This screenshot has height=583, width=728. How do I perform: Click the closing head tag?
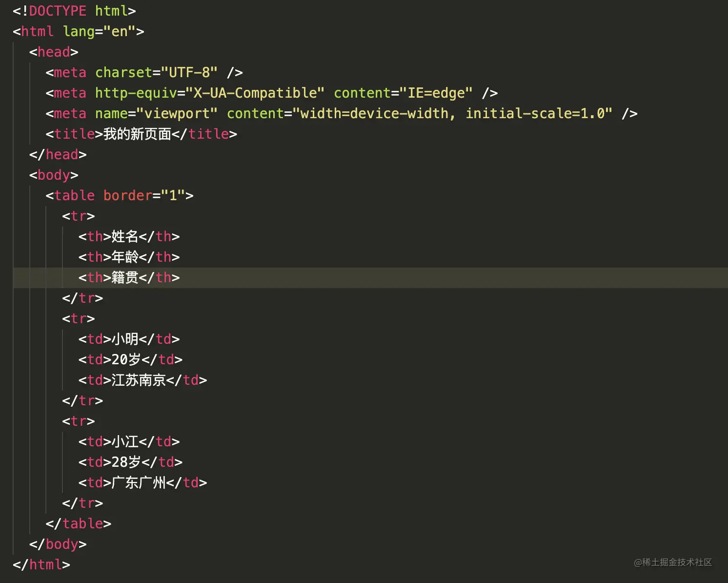(58, 154)
